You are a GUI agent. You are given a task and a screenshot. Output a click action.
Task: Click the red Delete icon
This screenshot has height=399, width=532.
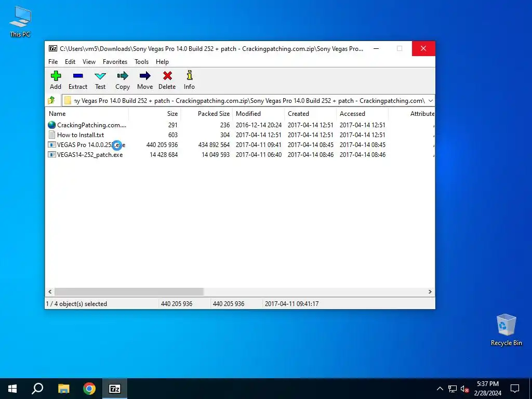[167, 76]
